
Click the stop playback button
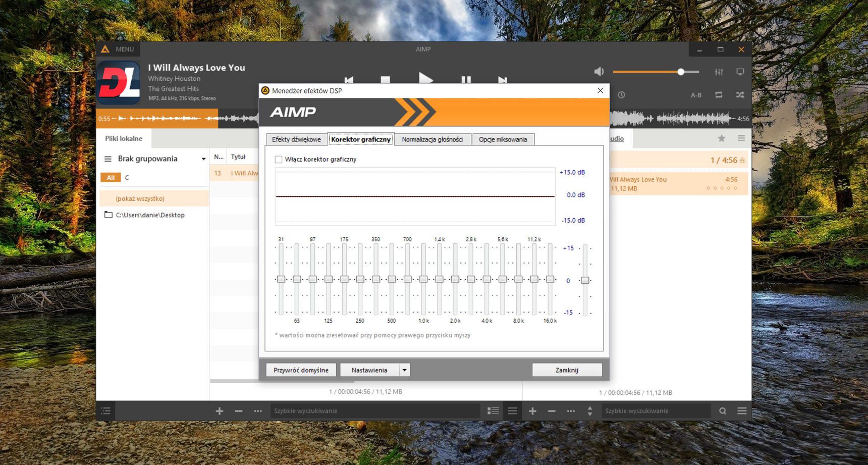385,80
